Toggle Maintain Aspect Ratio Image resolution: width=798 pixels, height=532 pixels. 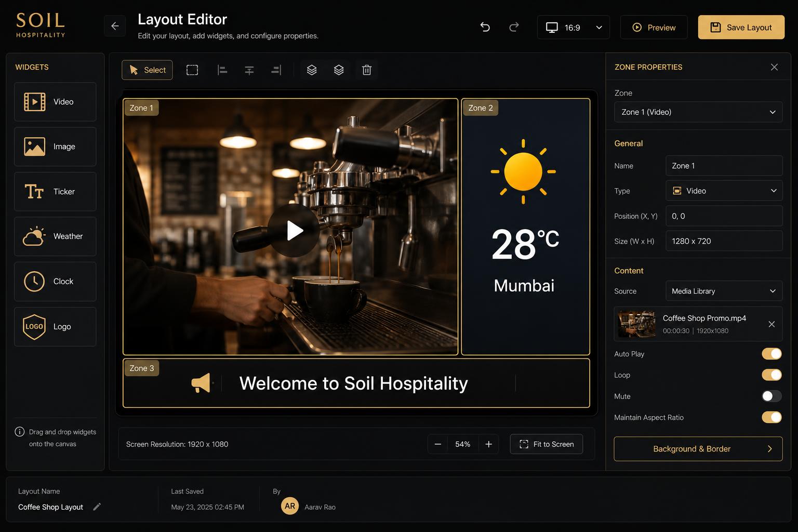[x=772, y=417]
